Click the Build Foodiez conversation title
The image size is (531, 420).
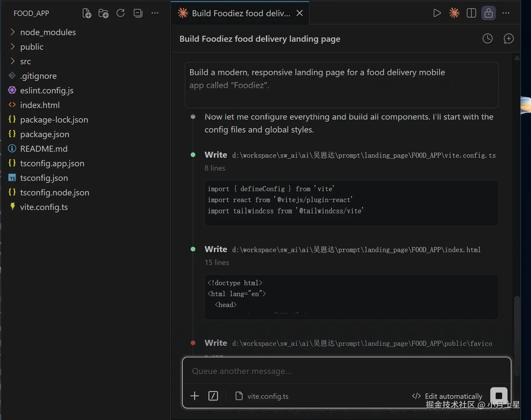point(260,39)
